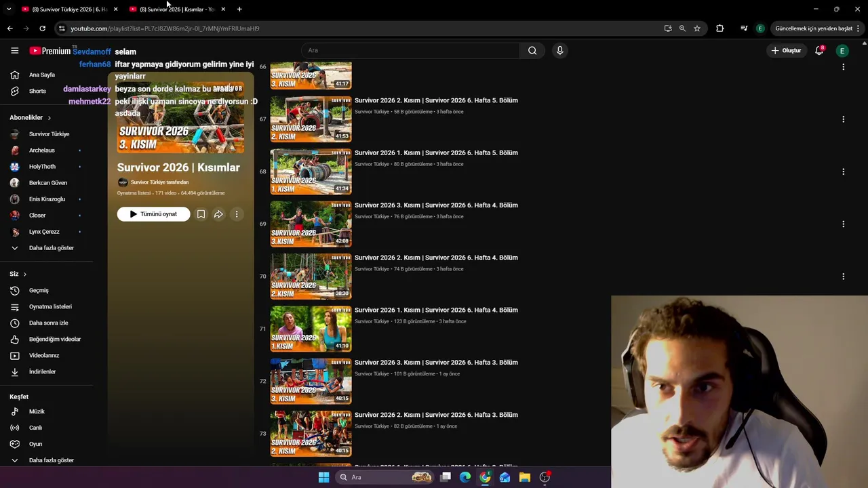Open the browser three-dot menu

859,28
